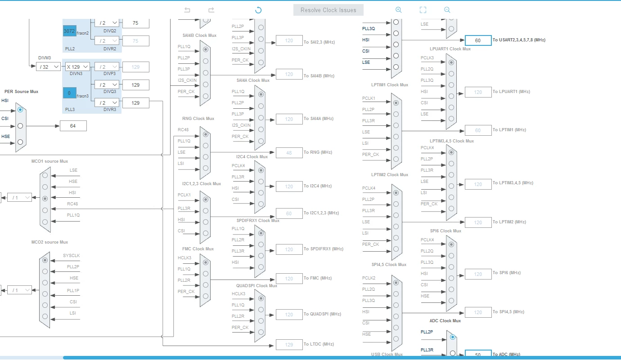Click the DIVR3 output value 129
Screen dimensions: 621x364
(135, 103)
